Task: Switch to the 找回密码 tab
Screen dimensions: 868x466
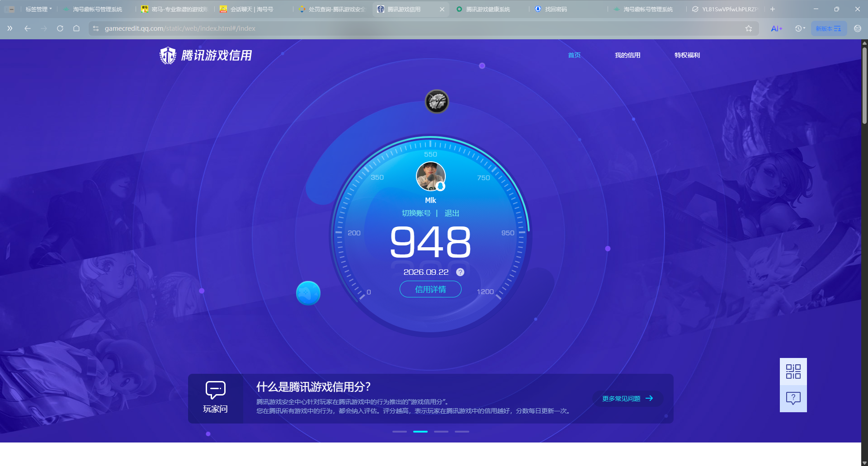Action: click(567, 9)
